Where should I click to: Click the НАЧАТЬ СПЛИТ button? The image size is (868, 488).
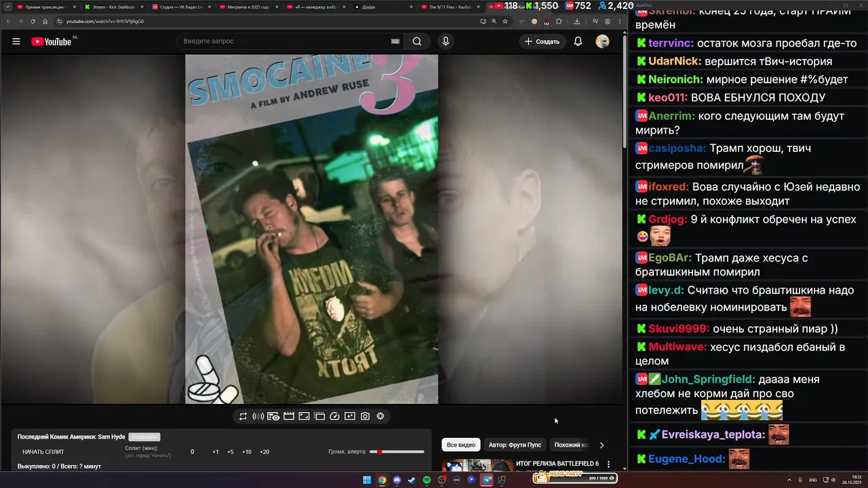tap(43, 451)
